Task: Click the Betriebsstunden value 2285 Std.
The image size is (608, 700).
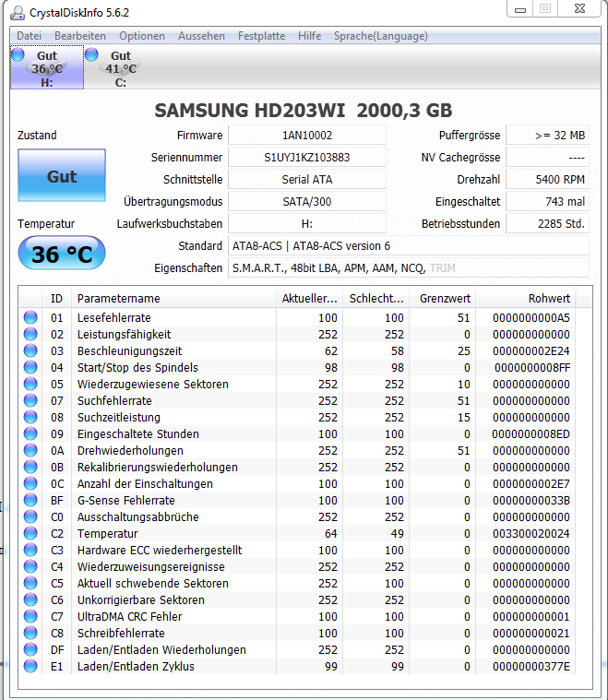Action: (547, 224)
